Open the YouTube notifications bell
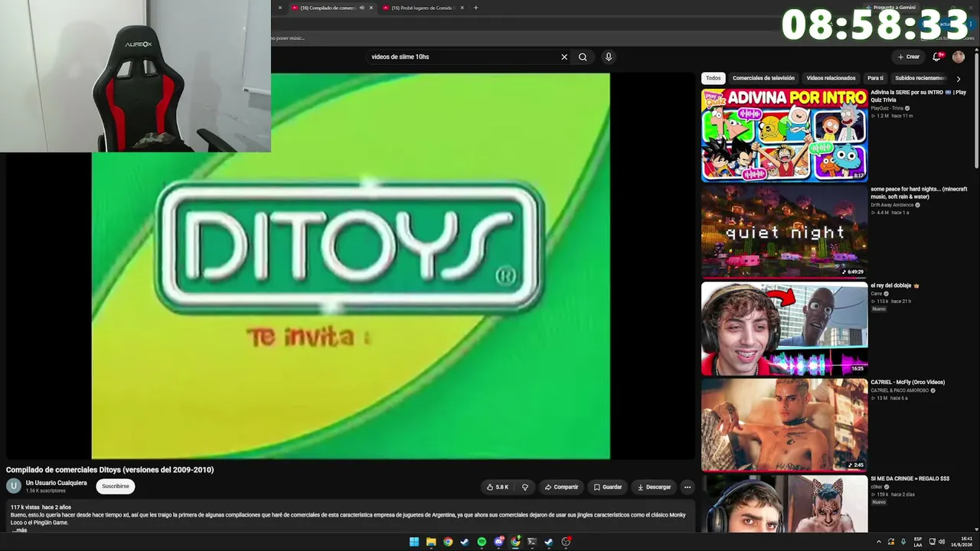Viewport: 980px width, 551px height. click(937, 57)
